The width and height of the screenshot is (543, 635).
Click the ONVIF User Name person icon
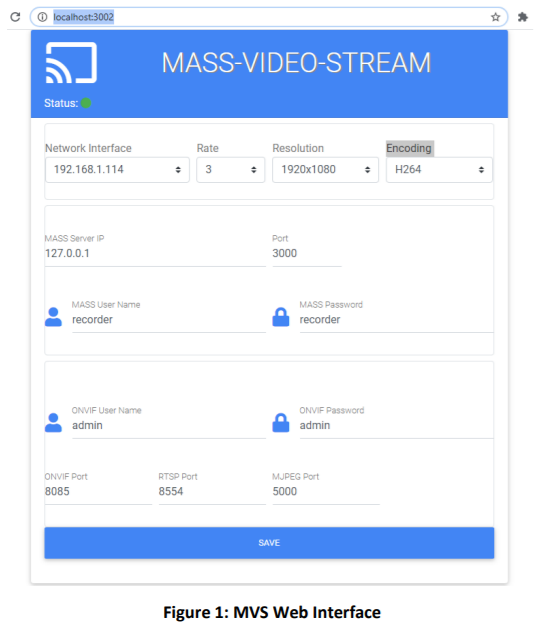pyautogui.click(x=53, y=423)
